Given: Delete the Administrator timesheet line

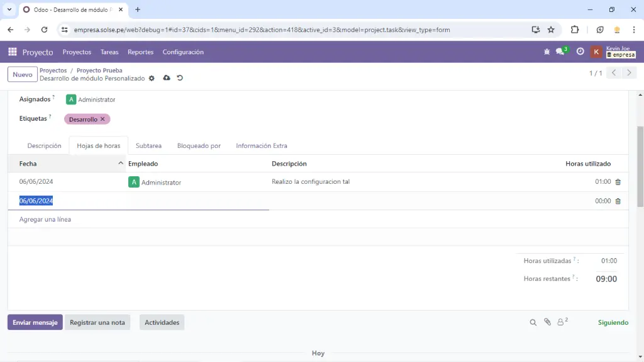Looking at the screenshot, I should (618, 182).
